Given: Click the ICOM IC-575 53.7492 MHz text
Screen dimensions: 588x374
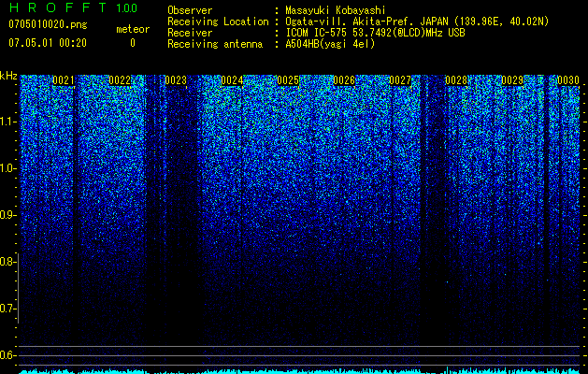Looking at the screenshot, I should point(375,33).
